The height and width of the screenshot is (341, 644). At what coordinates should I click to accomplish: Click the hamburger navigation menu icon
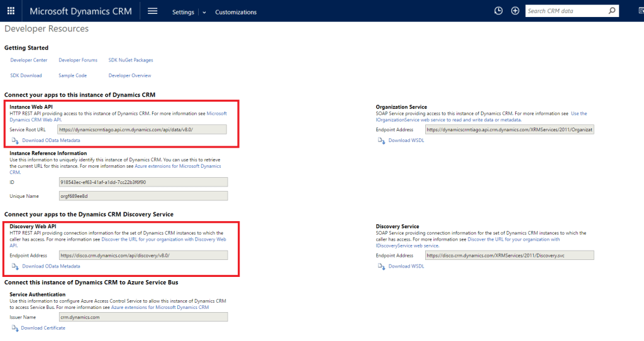152,11
